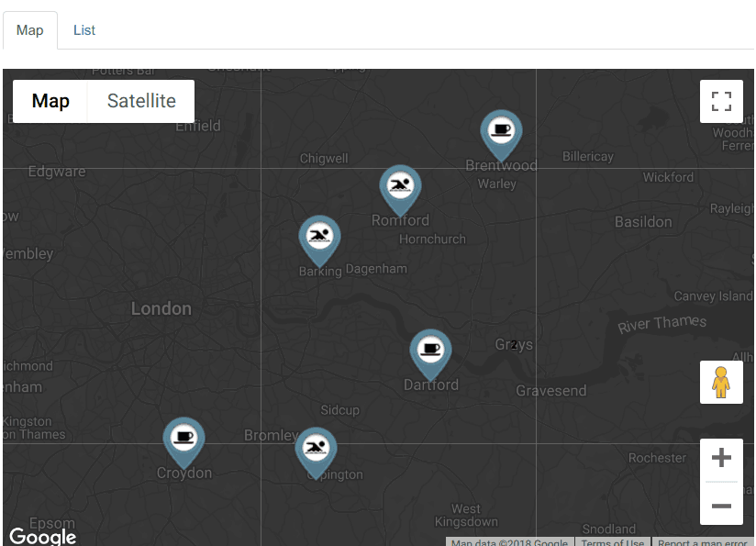This screenshot has width=756, height=546.
Task: Click the London map label
Action: pos(161,308)
